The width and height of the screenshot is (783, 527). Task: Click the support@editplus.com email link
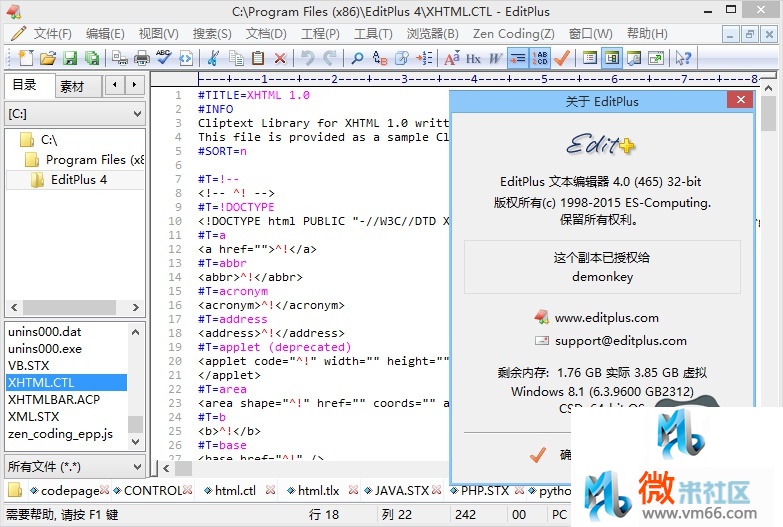[x=621, y=341]
